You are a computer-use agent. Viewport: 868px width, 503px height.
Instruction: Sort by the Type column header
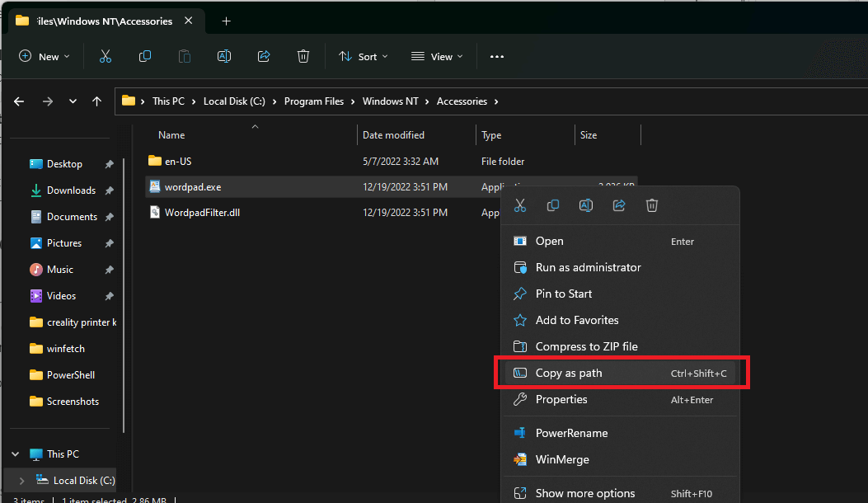point(491,135)
